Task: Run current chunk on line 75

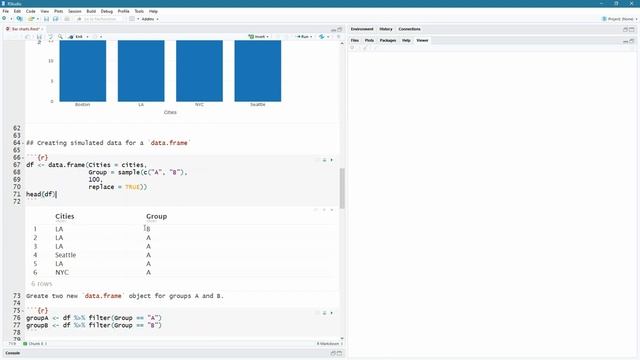Action: 331,313
